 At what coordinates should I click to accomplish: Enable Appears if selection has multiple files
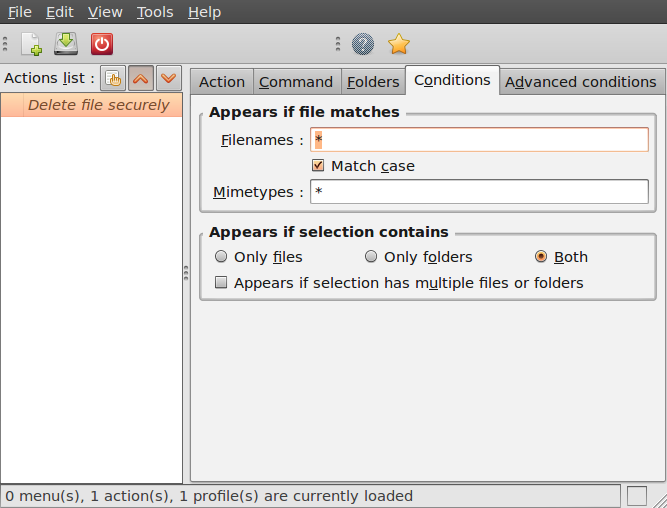[221, 283]
